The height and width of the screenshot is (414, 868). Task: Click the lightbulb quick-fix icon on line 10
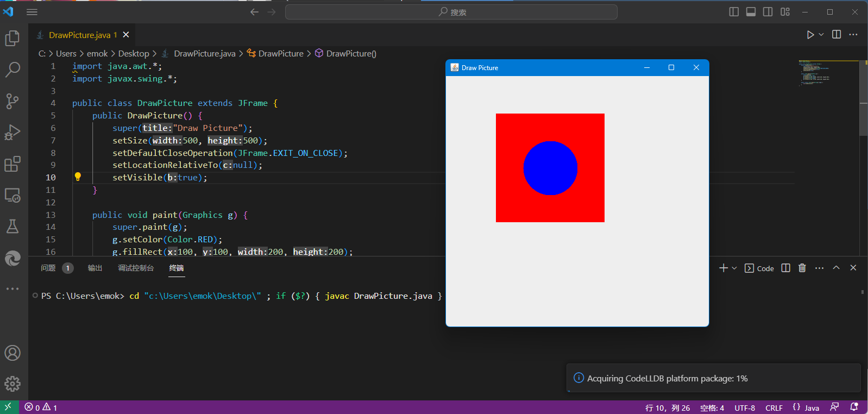point(78,177)
